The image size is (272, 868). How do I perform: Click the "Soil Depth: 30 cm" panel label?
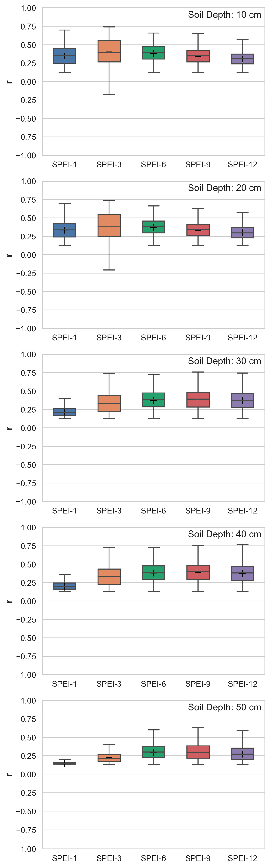click(x=224, y=361)
